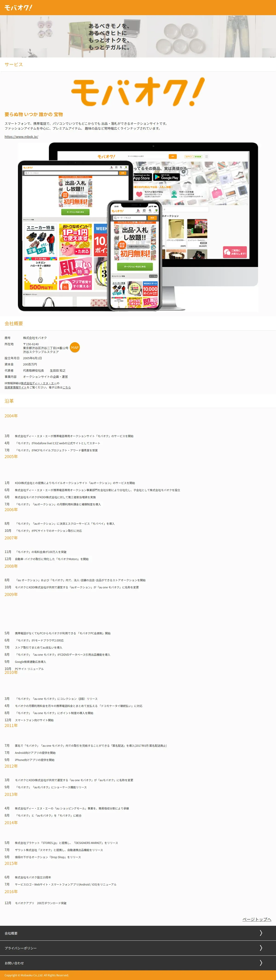This screenshot has height=980, width=276.
Task: Click the スマートフォン向けサイト開始 history entry
Action: coord(34,720)
